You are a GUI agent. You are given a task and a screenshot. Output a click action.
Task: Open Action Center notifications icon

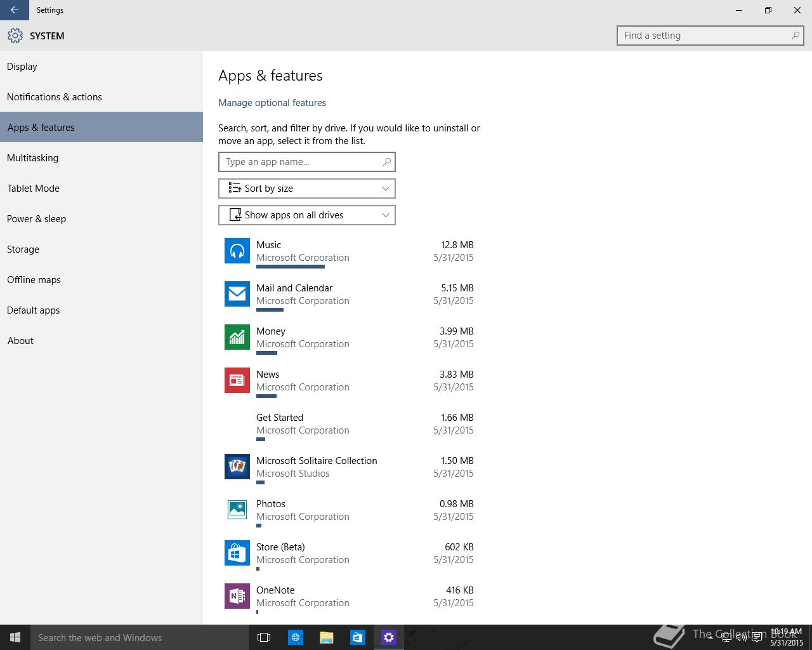[x=757, y=637]
